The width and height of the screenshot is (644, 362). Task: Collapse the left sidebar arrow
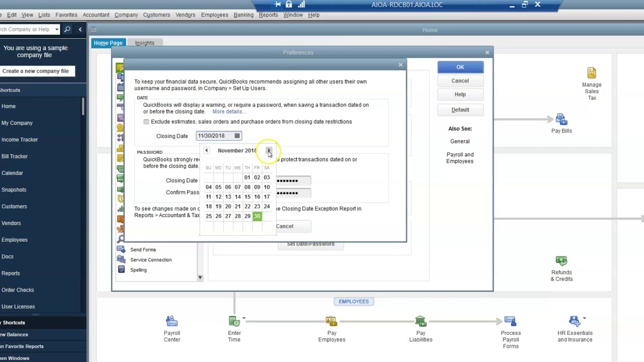[80, 29]
